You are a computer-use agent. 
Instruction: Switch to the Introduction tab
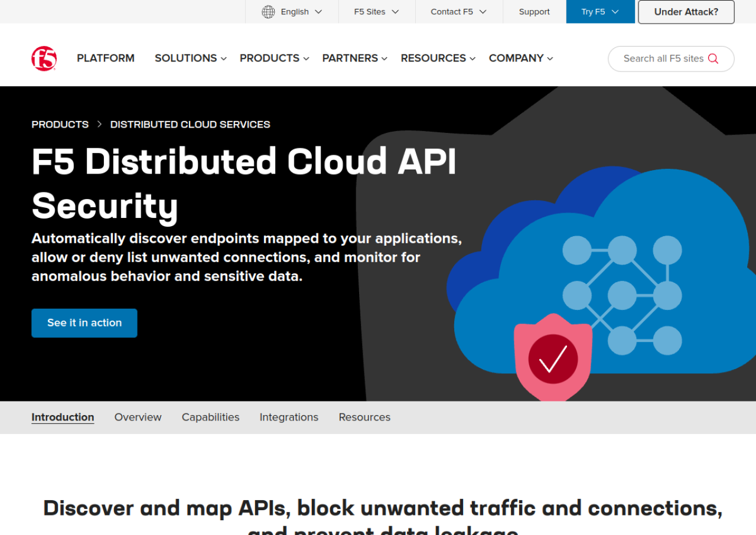click(x=63, y=417)
